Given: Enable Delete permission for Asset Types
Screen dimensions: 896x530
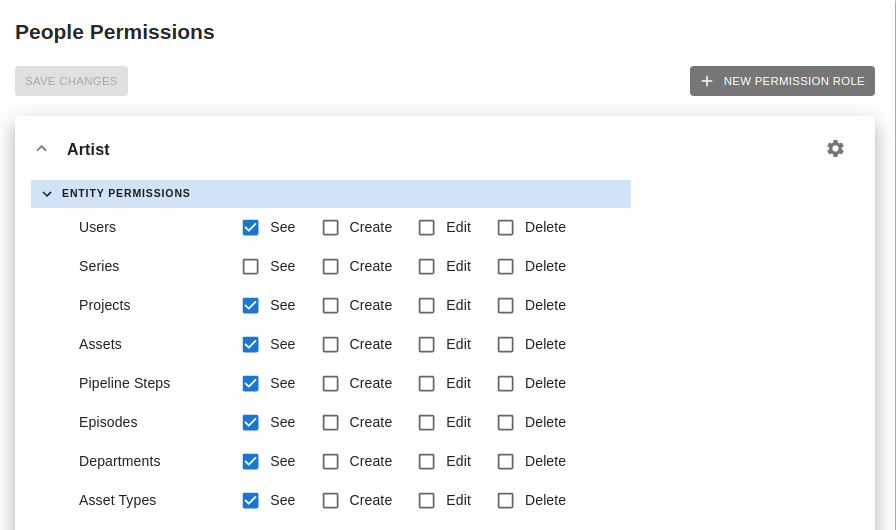Looking at the screenshot, I should point(506,500).
